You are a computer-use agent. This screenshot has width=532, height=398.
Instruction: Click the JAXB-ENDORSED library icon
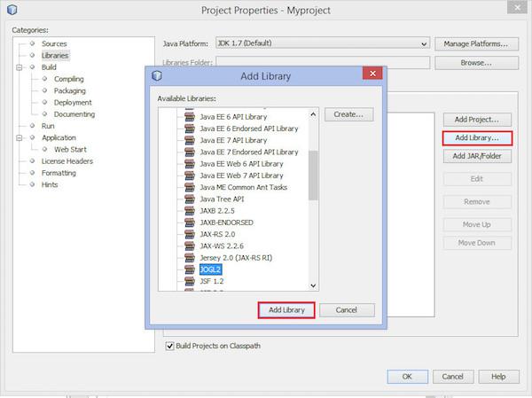(190, 222)
